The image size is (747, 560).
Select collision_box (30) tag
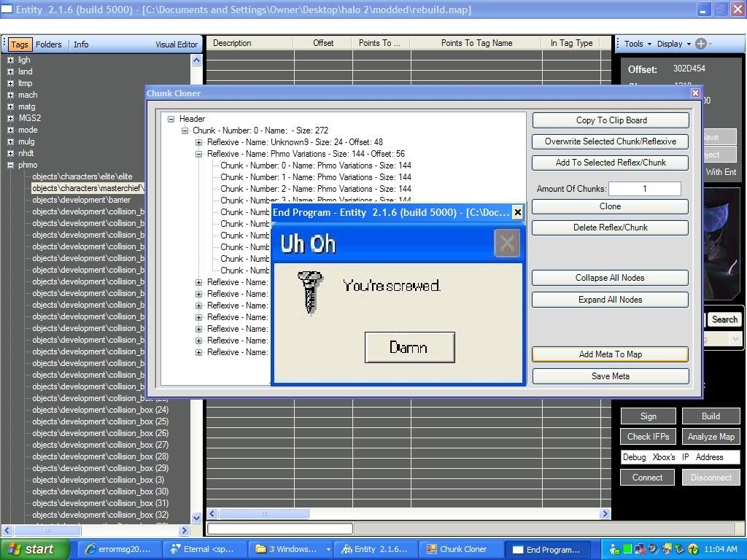click(101, 491)
